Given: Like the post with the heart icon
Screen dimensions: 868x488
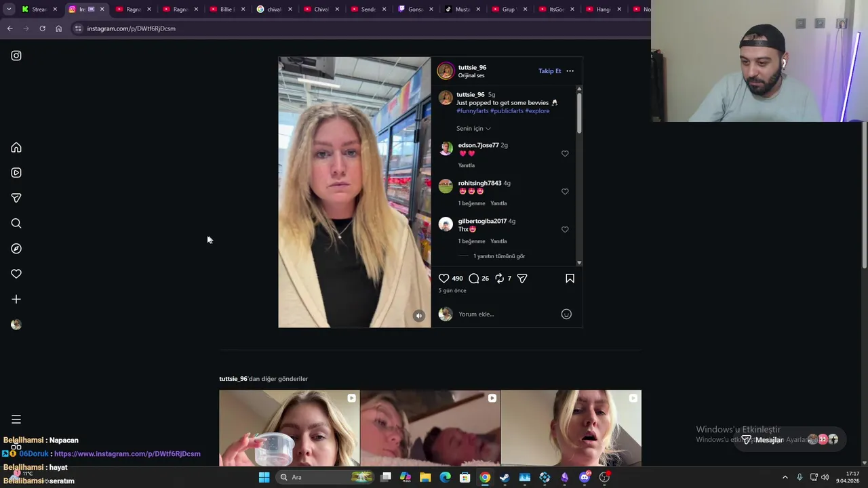Looking at the screenshot, I should tap(443, 279).
